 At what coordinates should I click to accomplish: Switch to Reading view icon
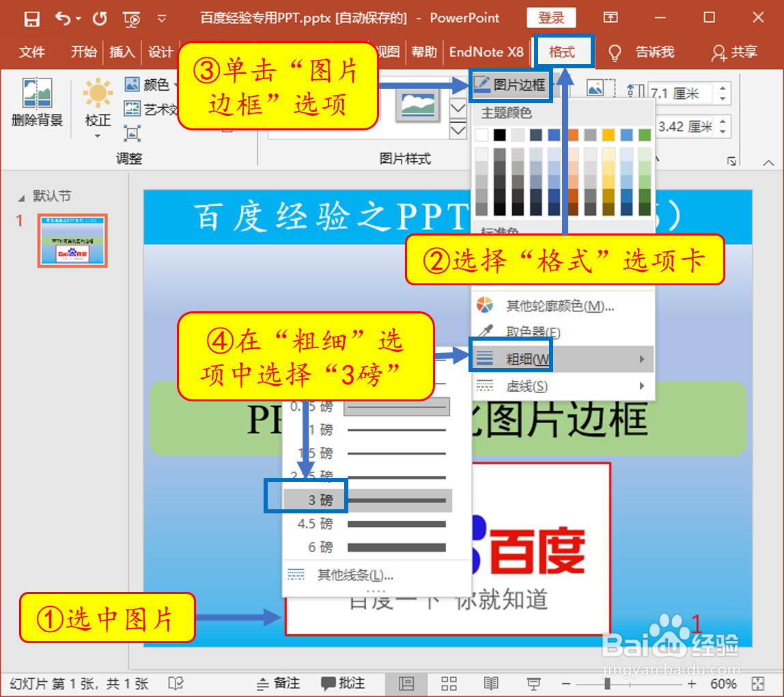tap(491, 683)
